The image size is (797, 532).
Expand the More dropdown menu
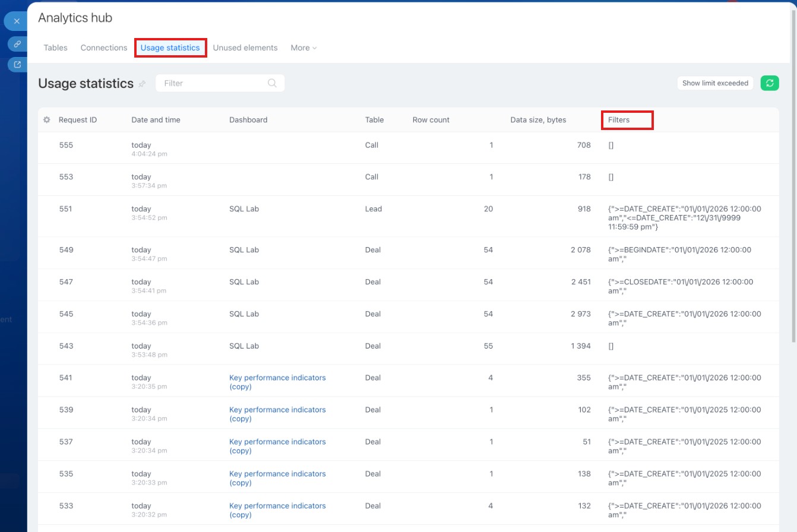coord(303,47)
